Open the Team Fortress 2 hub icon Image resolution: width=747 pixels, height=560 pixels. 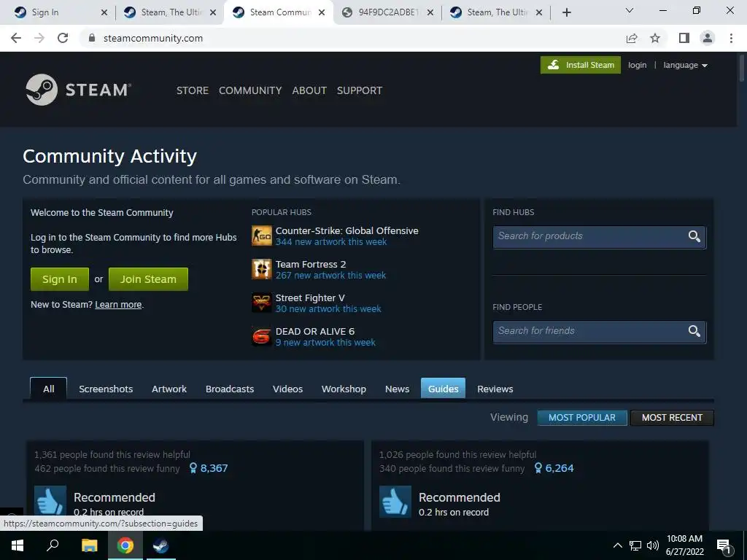pos(262,269)
